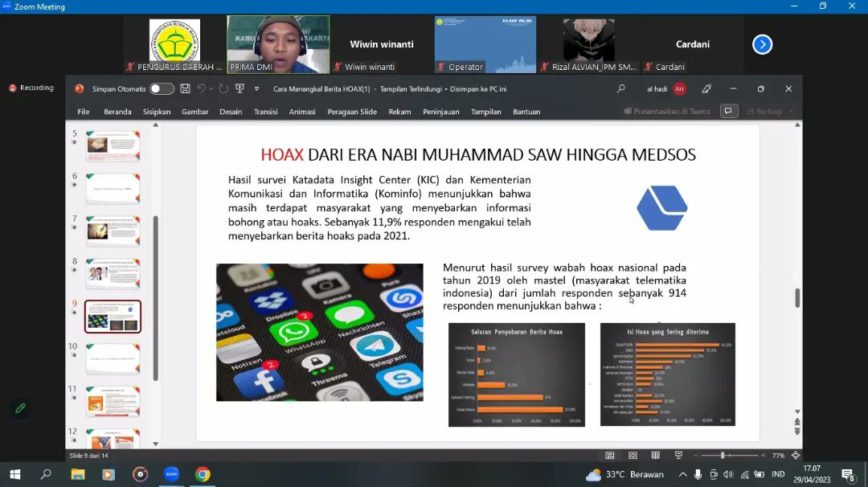This screenshot has width=868, height=487.
Task: Select slide 7 thumbnail
Action: point(113,231)
